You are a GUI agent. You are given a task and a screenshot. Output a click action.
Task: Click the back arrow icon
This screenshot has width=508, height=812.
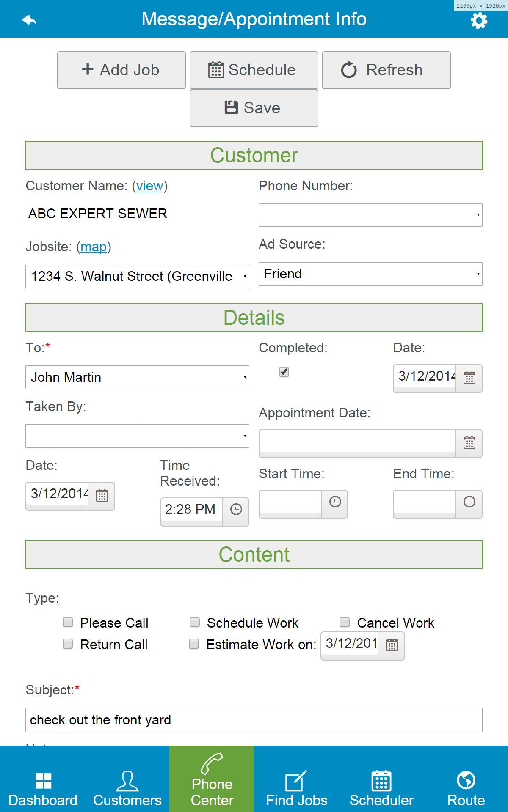pos(29,19)
